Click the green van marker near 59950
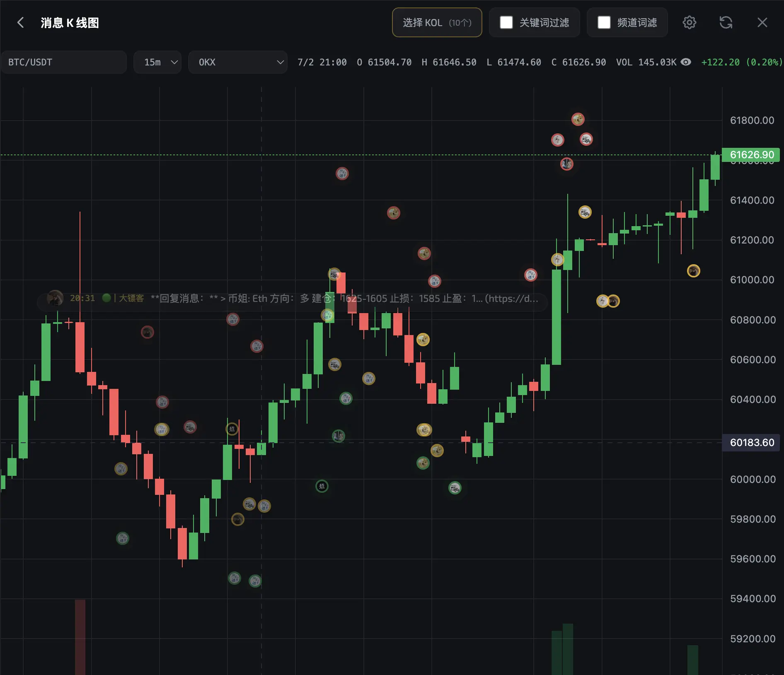 pos(455,488)
